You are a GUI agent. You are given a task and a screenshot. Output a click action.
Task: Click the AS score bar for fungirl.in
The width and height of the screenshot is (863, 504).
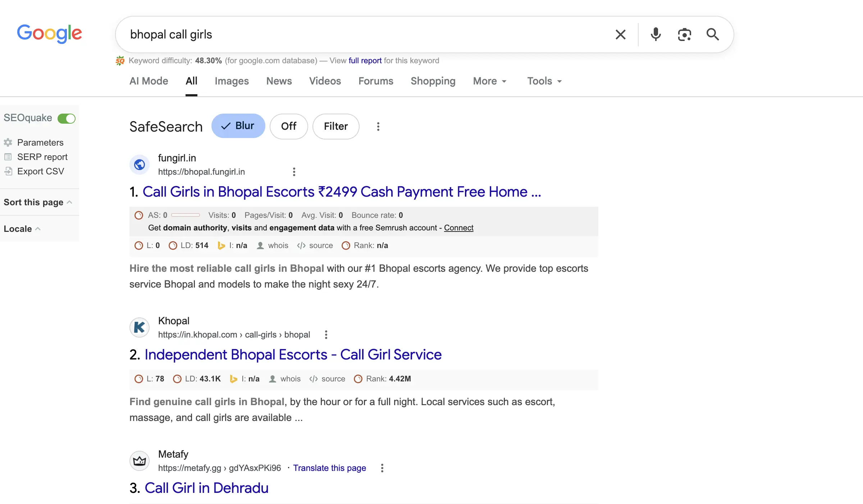(x=186, y=215)
